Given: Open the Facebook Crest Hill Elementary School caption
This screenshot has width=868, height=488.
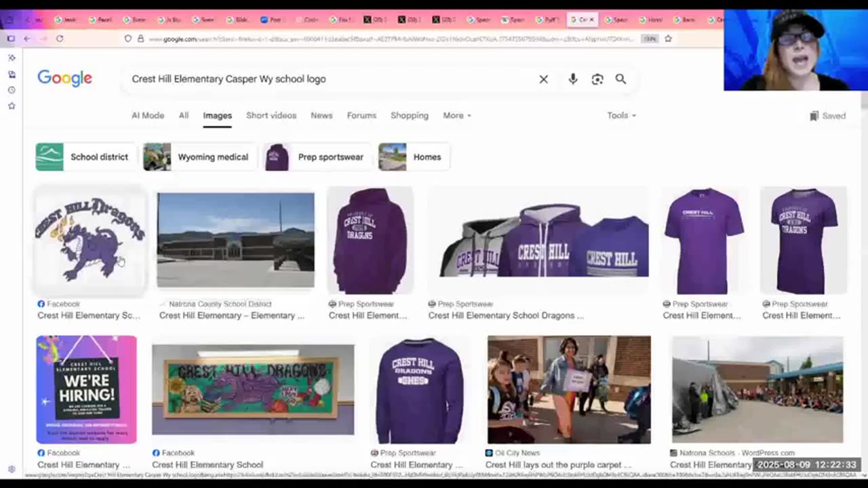Looking at the screenshot, I should [208, 465].
